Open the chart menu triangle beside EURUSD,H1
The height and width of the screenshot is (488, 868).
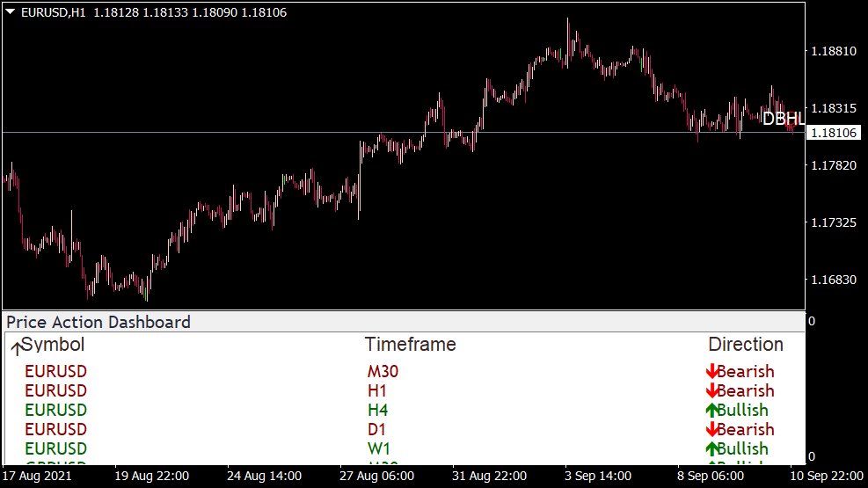11,13
